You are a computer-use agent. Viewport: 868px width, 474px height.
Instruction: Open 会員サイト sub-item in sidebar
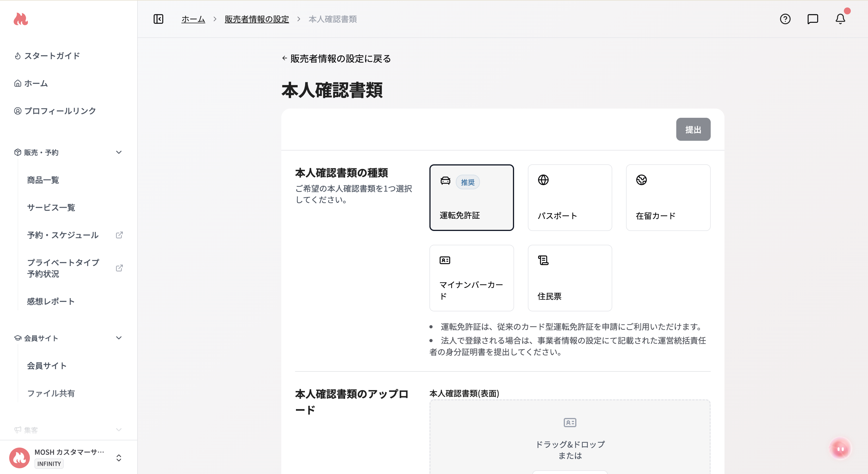tap(47, 366)
